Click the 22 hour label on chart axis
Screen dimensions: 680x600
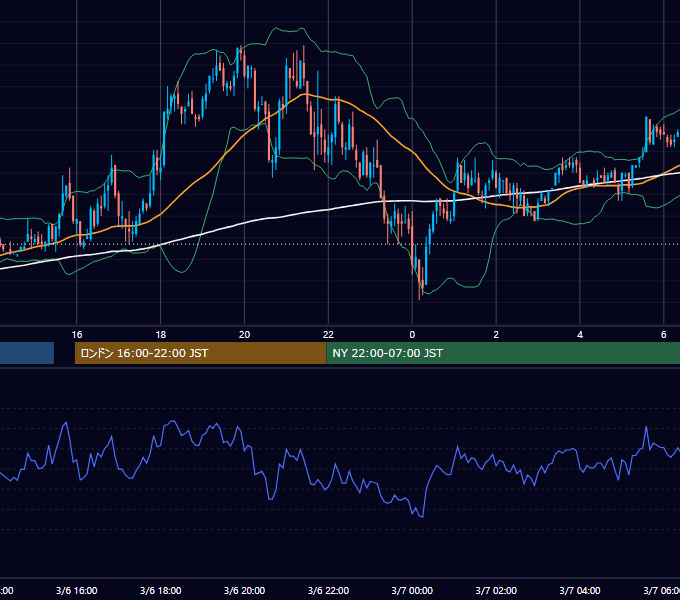click(x=328, y=335)
